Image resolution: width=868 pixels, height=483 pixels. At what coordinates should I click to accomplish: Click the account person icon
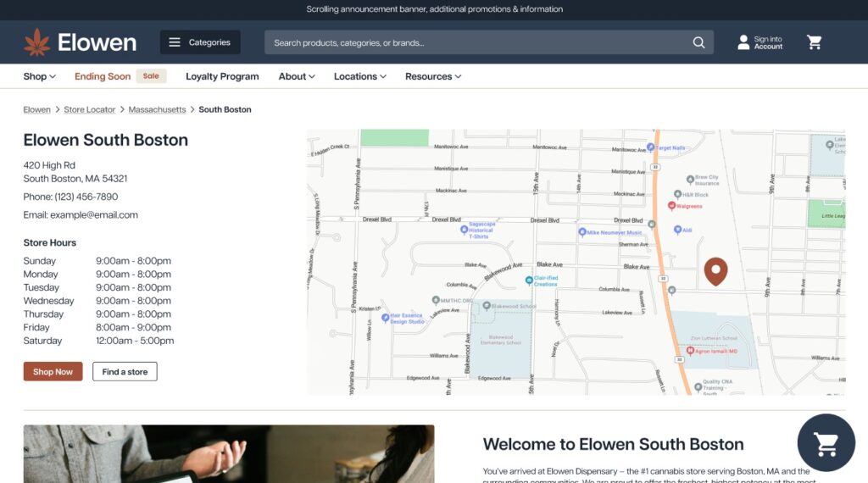[x=743, y=42]
